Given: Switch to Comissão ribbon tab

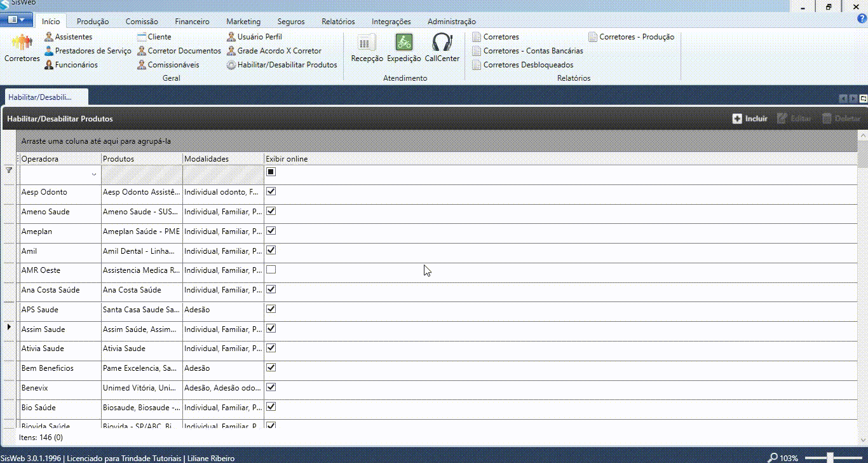Looking at the screenshot, I should (142, 22).
